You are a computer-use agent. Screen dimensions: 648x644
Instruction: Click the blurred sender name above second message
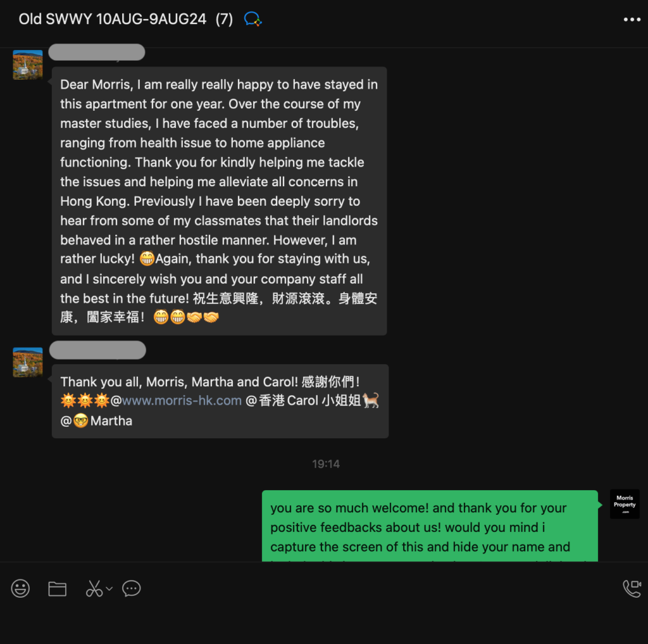(97, 350)
